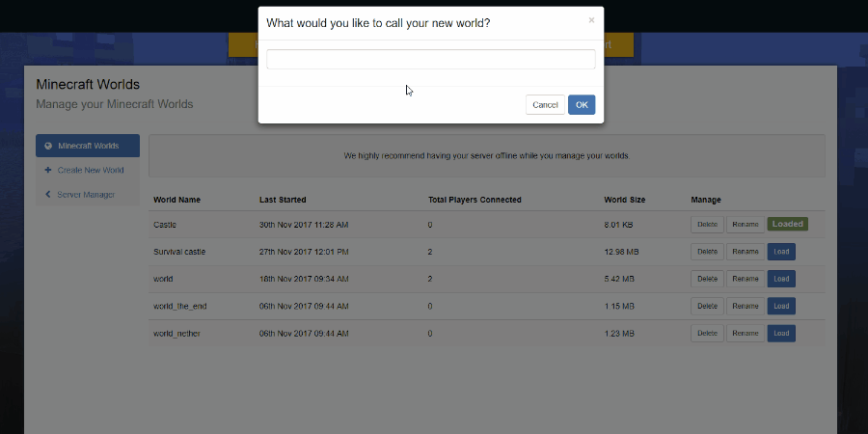Load the Survival castle world

pyautogui.click(x=781, y=252)
